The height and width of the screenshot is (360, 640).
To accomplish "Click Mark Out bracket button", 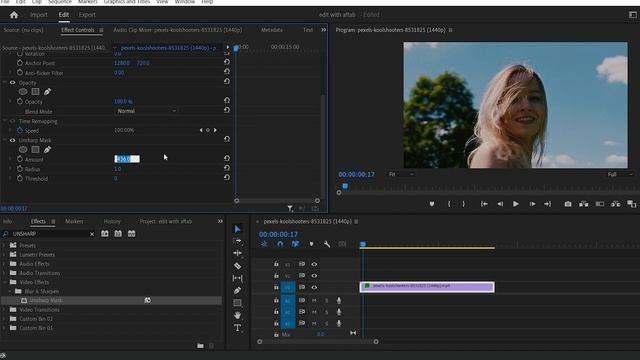I will pyautogui.click(x=463, y=204).
